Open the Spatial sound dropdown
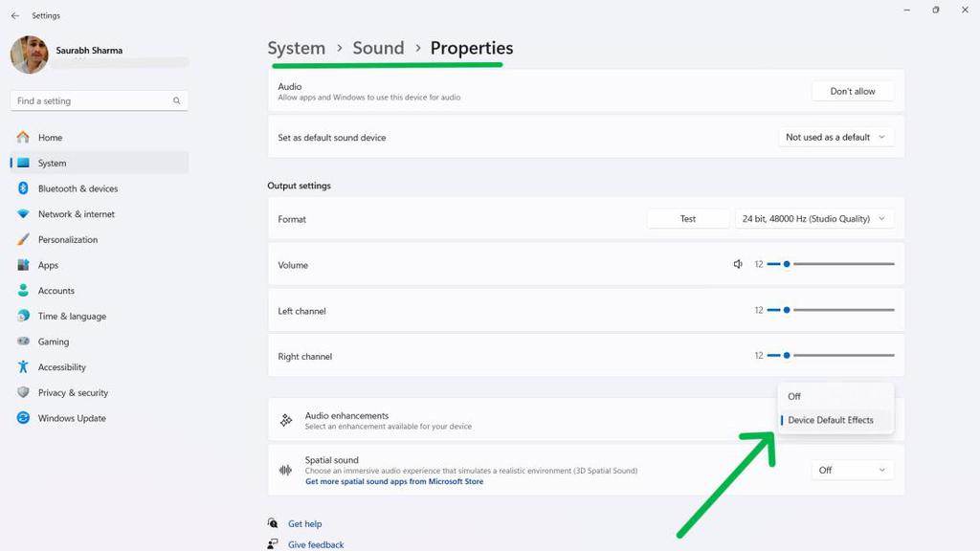Viewport: 980px width, 551px height. tap(852, 470)
